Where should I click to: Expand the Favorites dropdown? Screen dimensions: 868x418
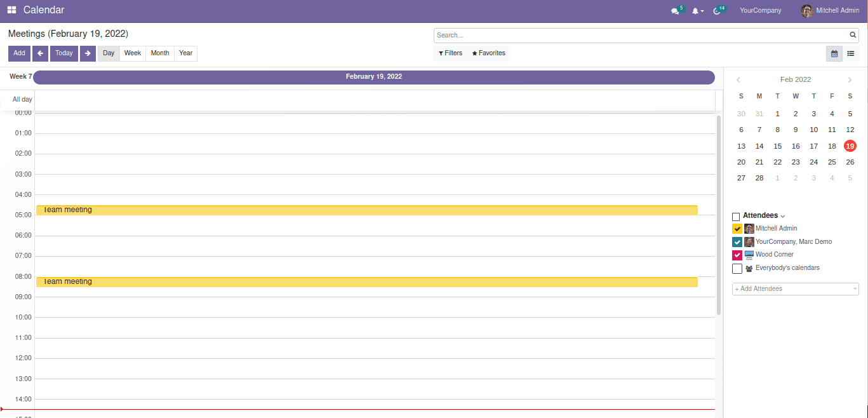tap(489, 53)
